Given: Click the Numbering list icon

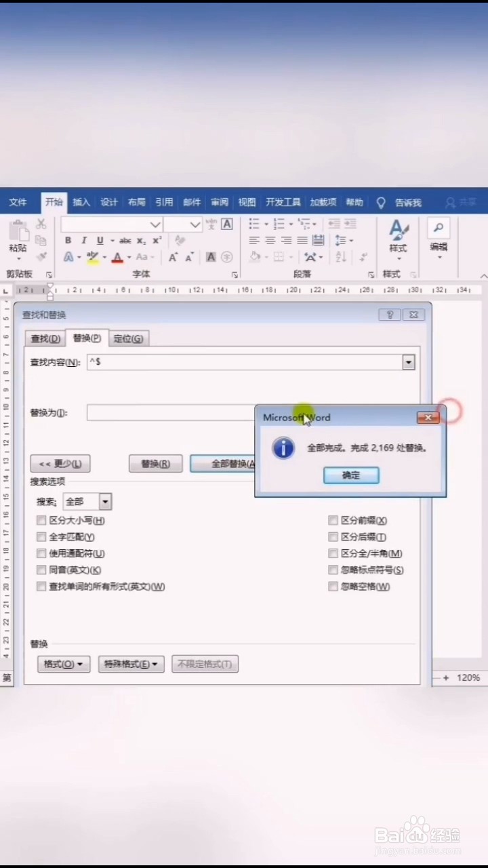Looking at the screenshot, I should pyautogui.click(x=279, y=223).
